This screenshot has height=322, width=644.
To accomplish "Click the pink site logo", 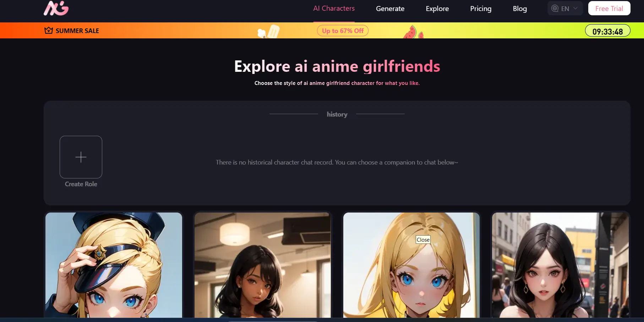I will [x=56, y=8].
